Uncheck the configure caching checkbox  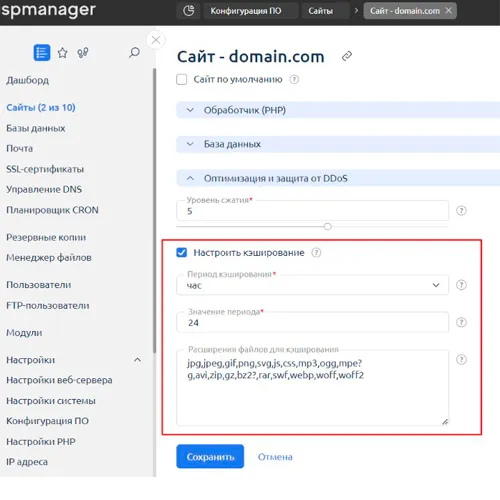[x=182, y=253]
